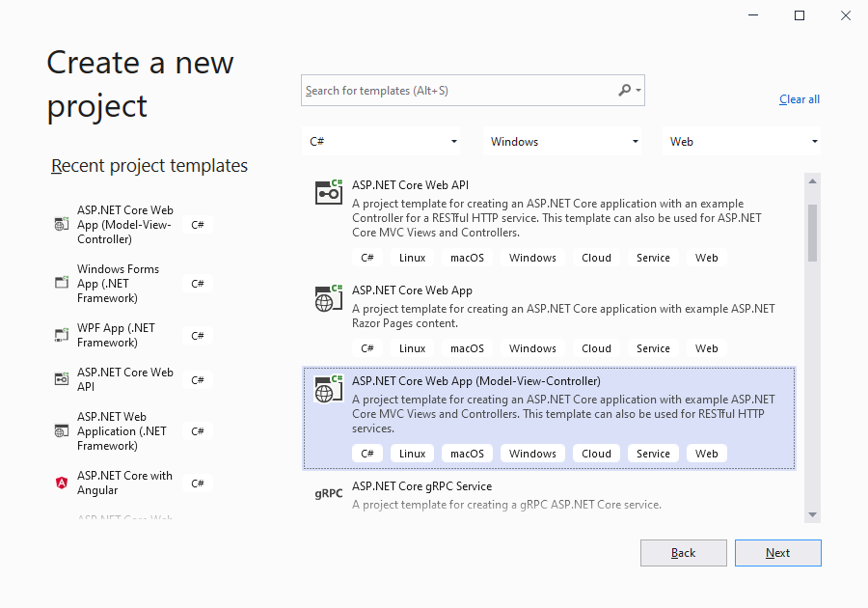Open the Windows platform filter dropdown

pos(562,142)
